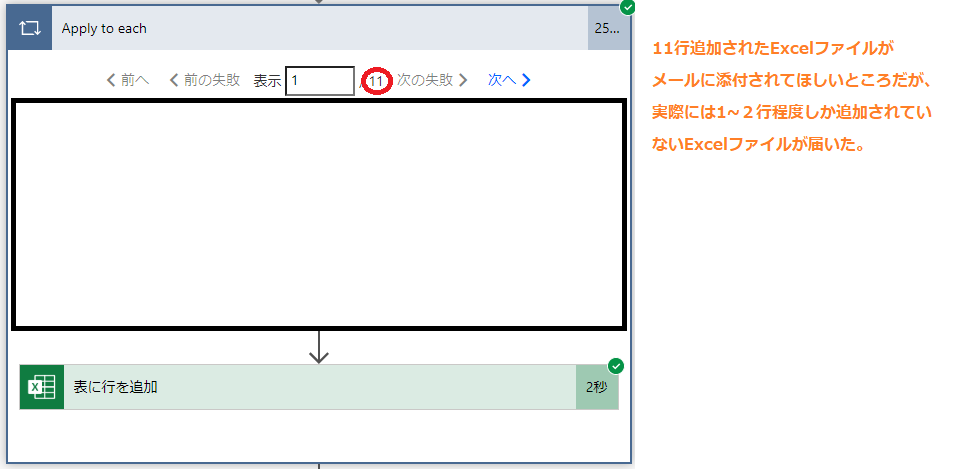Click the Apply to each duration badge

point(609,28)
